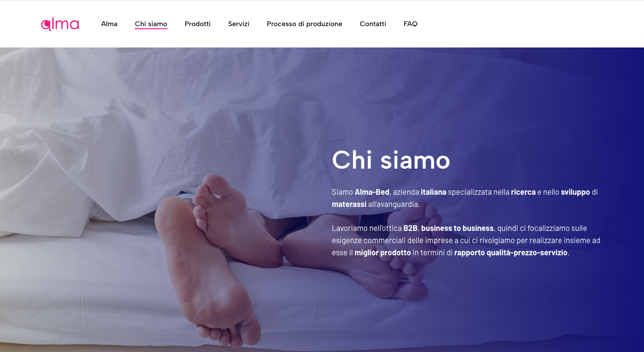Click the bold miglior prodotto phrase

click(382, 253)
